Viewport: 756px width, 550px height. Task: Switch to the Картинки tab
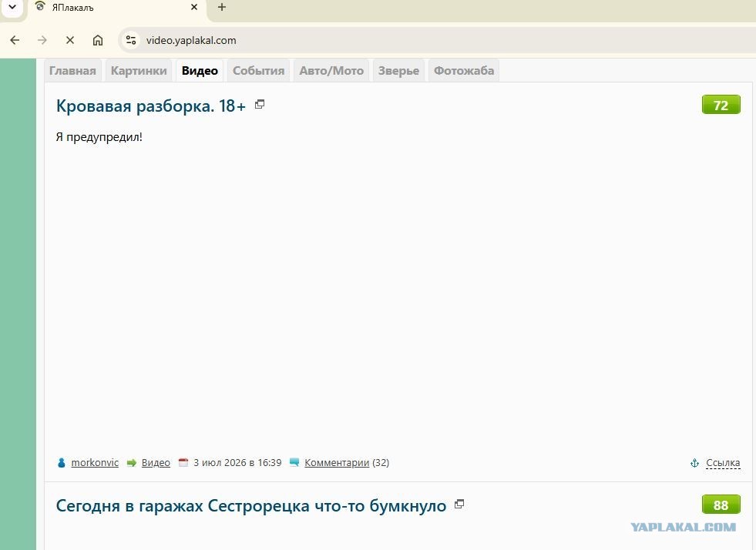pos(139,71)
